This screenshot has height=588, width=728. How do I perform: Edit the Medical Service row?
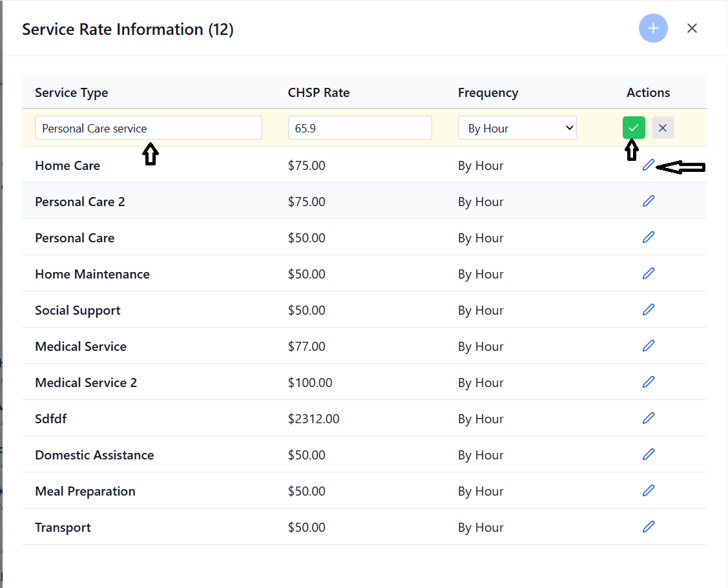tap(649, 346)
